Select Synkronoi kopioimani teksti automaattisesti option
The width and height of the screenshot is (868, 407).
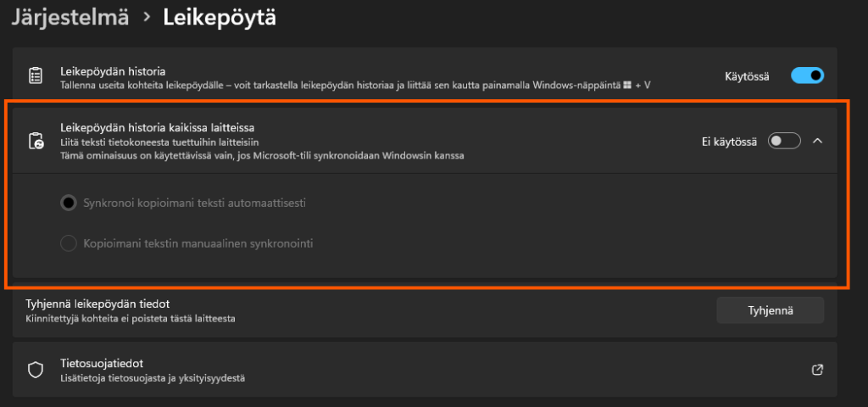pyautogui.click(x=69, y=203)
